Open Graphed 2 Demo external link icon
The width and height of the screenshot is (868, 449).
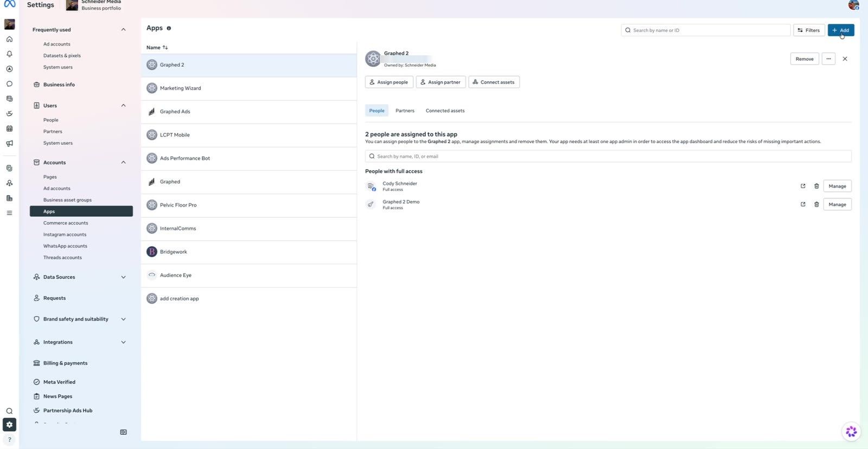pos(803,204)
